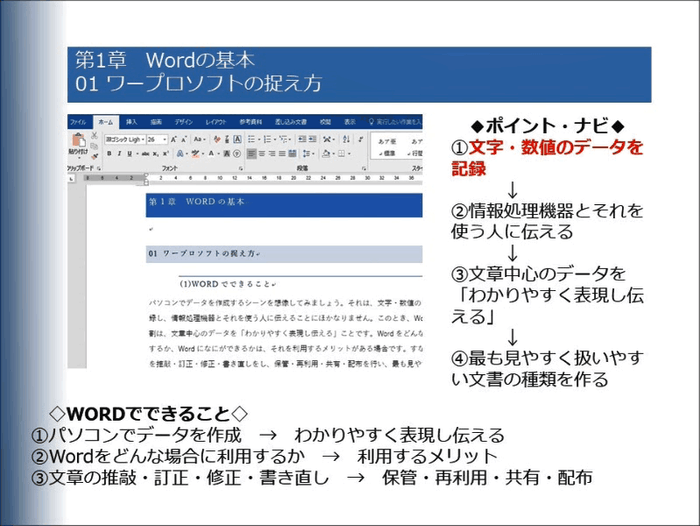
Task: Click the Text Effects glowing A icon
Action: (180, 154)
